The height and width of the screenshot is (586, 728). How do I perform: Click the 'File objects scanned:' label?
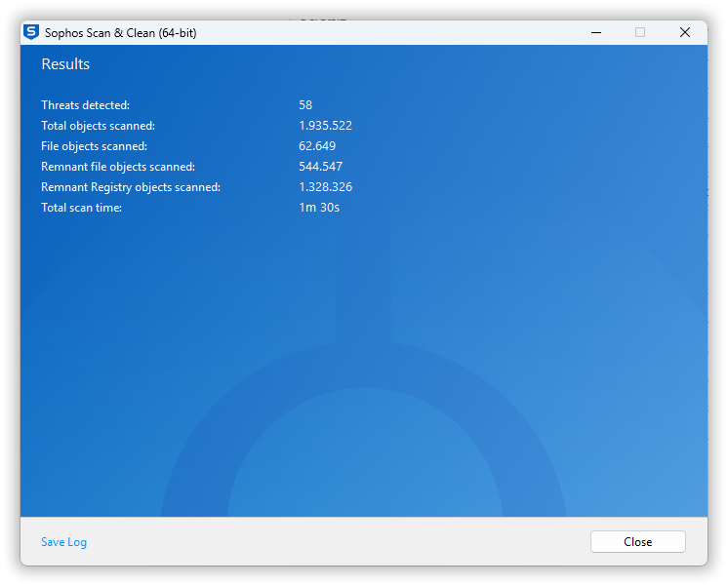(95, 146)
